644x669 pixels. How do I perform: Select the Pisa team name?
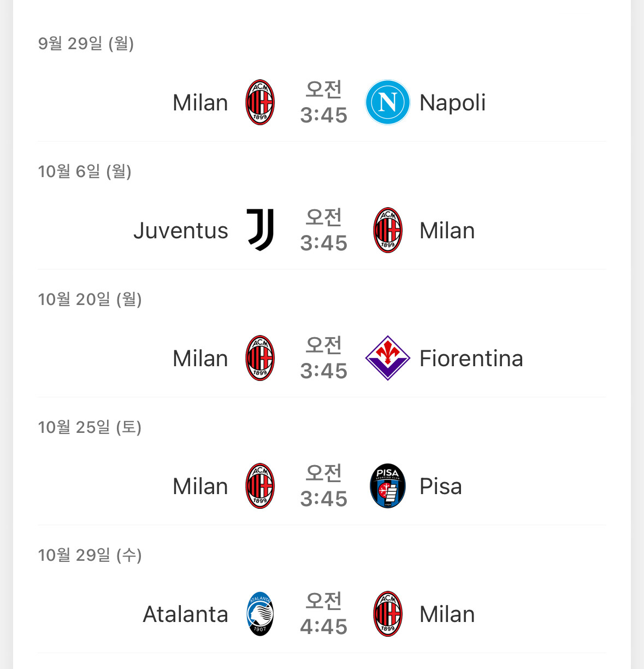[x=440, y=486]
